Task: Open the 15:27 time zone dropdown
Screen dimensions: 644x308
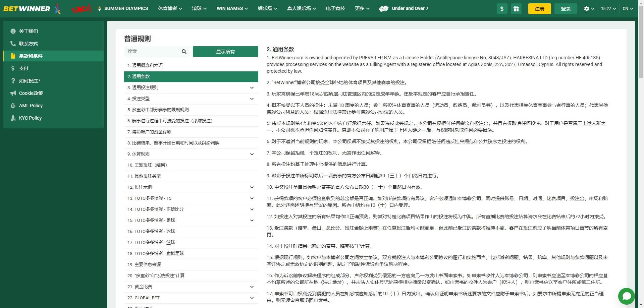Action: point(608,9)
